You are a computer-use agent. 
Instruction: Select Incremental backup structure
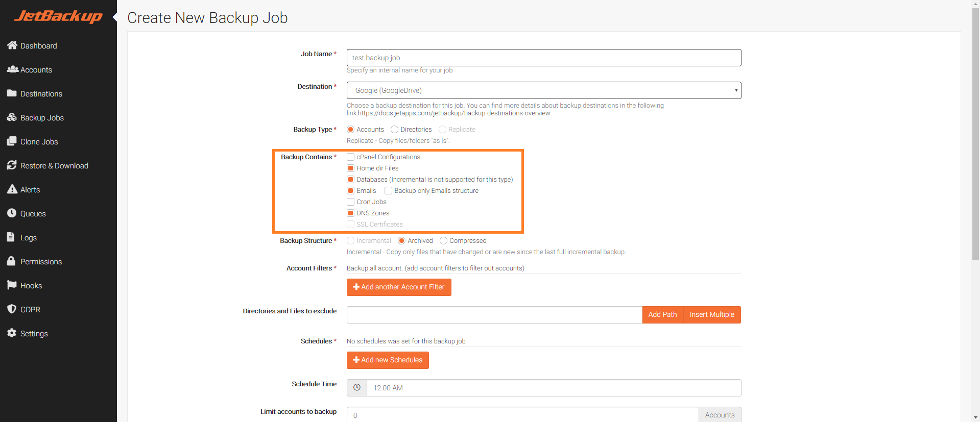(350, 241)
